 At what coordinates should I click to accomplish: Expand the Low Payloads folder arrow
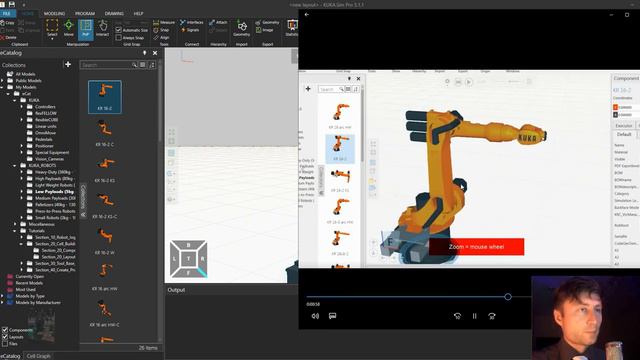22,192
